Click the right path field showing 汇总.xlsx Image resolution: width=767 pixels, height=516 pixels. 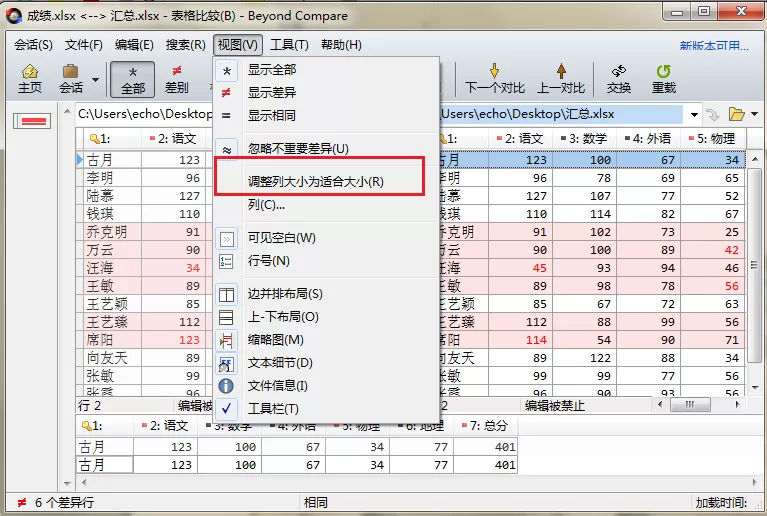(x=561, y=114)
